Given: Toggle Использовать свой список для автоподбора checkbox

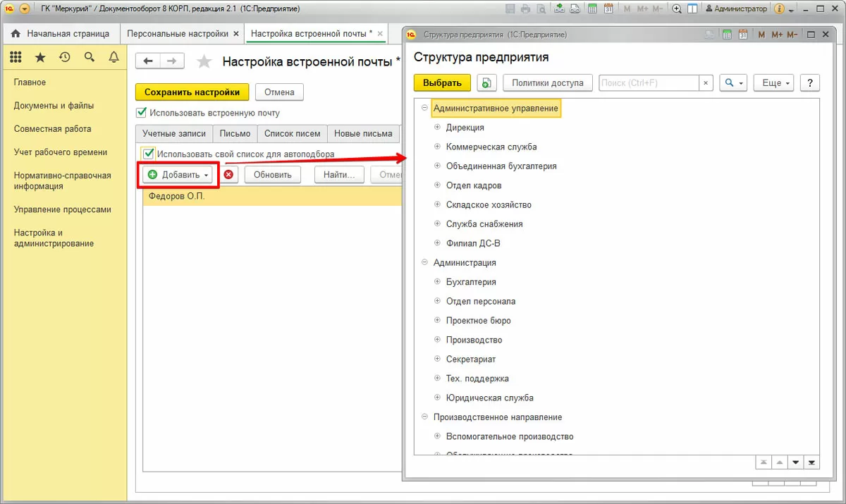Looking at the screenshot, I should 148,154.
